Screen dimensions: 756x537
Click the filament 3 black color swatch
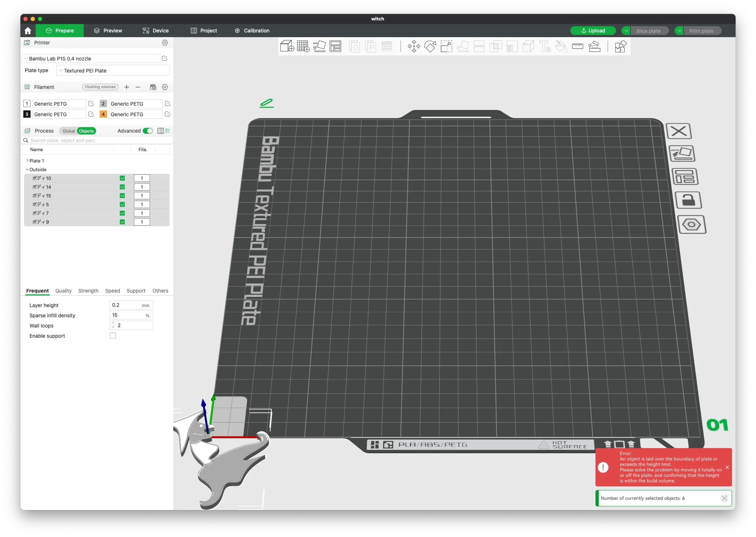pos(27,114)
